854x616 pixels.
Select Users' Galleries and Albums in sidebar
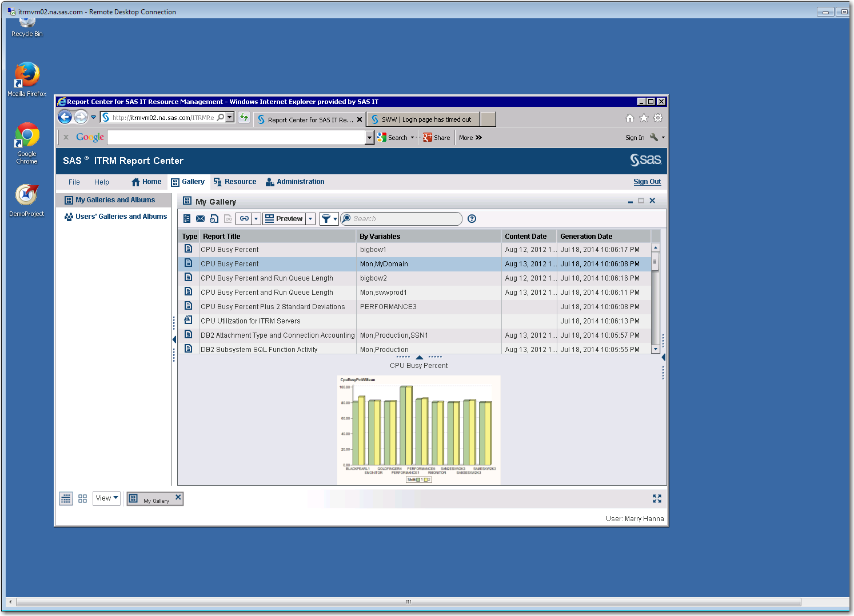(115, 217)
